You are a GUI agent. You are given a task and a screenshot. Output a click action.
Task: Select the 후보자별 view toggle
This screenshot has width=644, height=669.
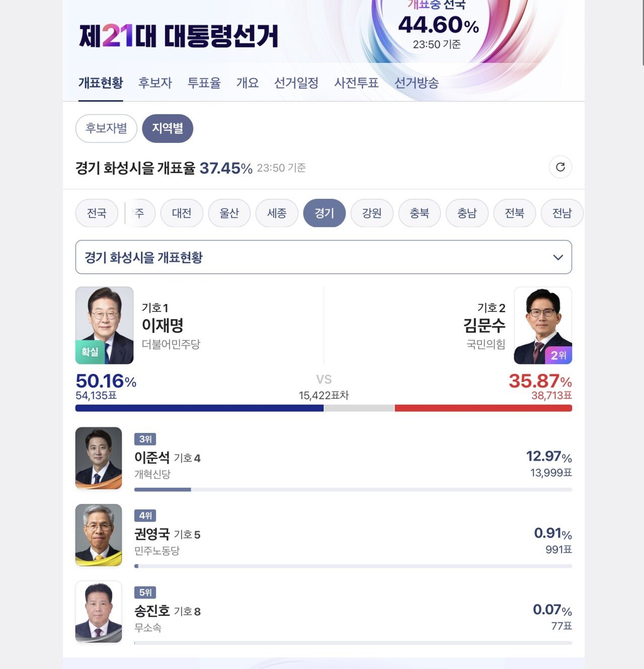coord(106,128)
